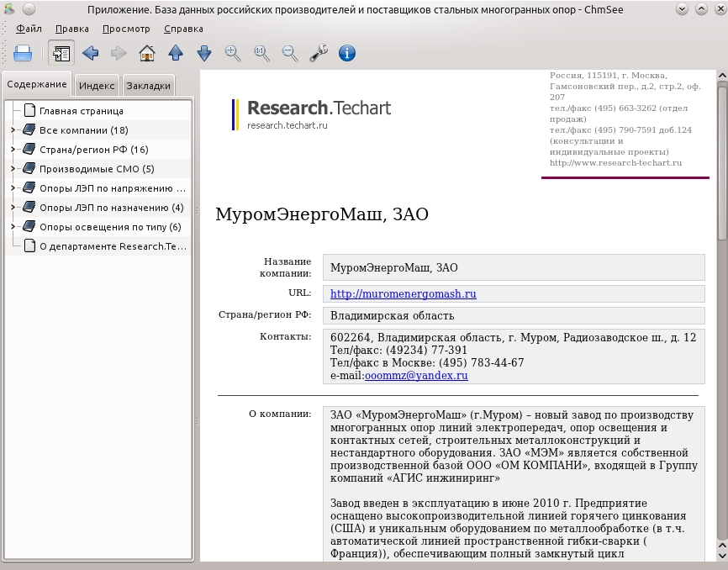The width and height of the screenshot is (728, 570).
Task: Switch to the Закладки tab
Action: pyautogui.click(x=148, y=86)
